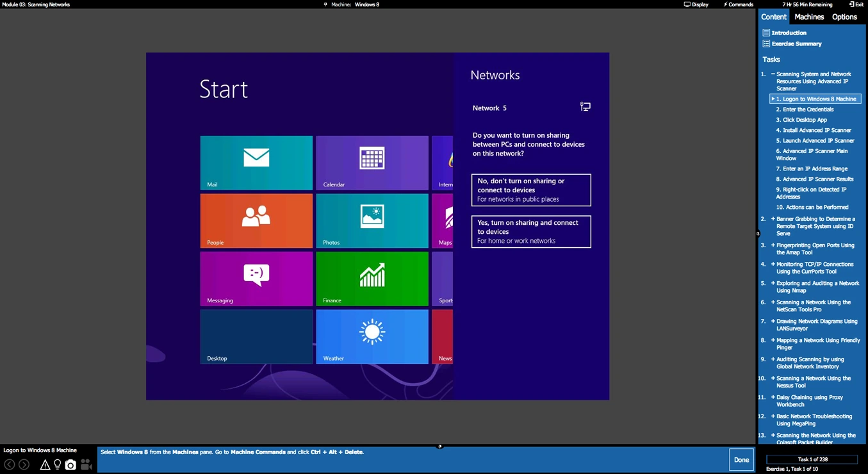This screenshot has width=868, height=474.
Task: Choose No, don't turn on sharing
Action: 531,190
